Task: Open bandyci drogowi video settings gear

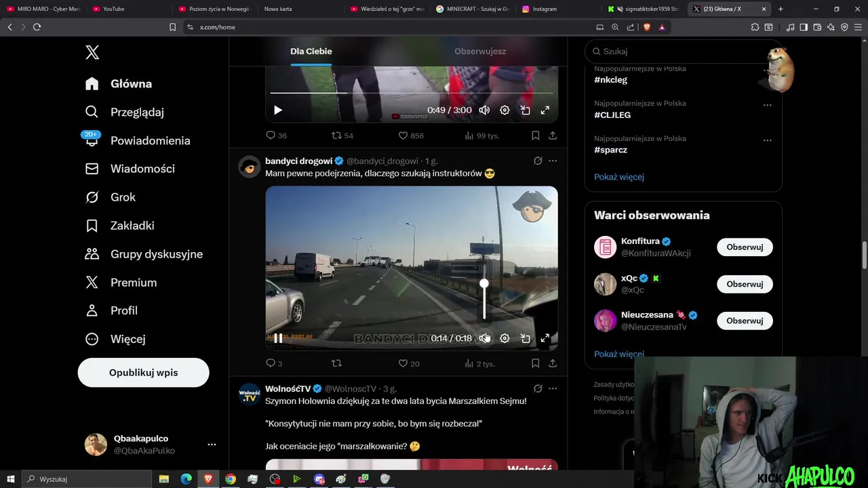Action: [x=505, y=338]
